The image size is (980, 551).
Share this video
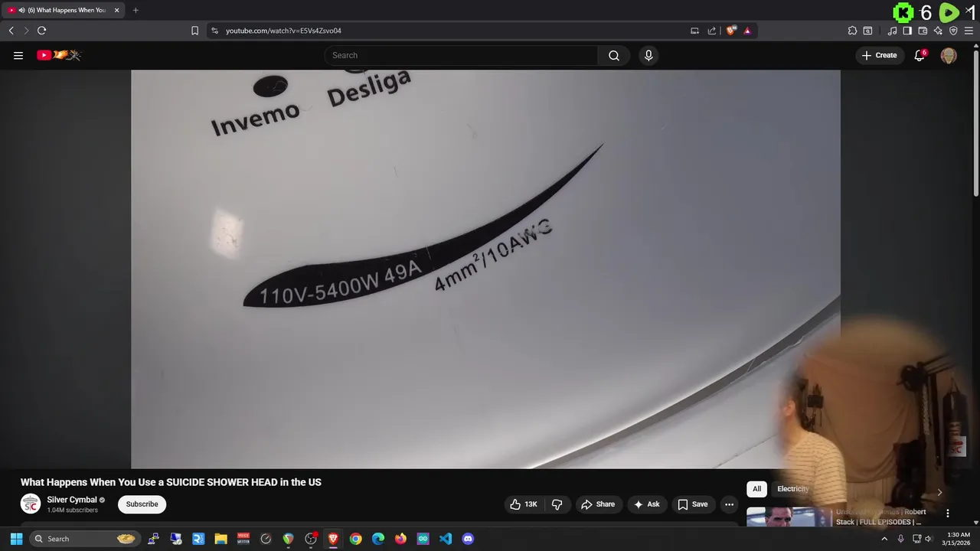pos(598,504)
